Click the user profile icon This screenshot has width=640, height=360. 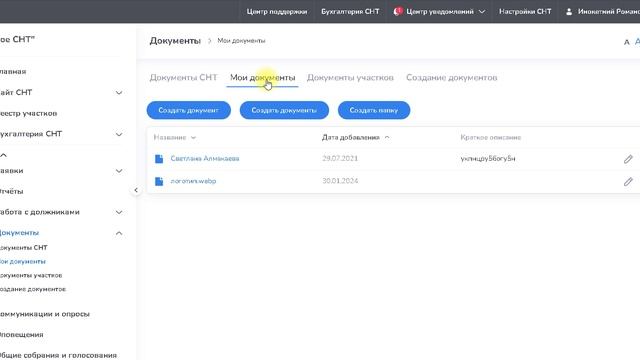tap(569, 11)
